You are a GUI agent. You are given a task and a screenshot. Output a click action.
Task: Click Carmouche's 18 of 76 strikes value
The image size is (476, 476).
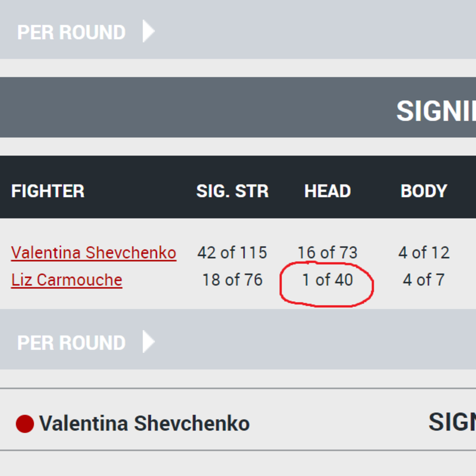coord(232,280)
